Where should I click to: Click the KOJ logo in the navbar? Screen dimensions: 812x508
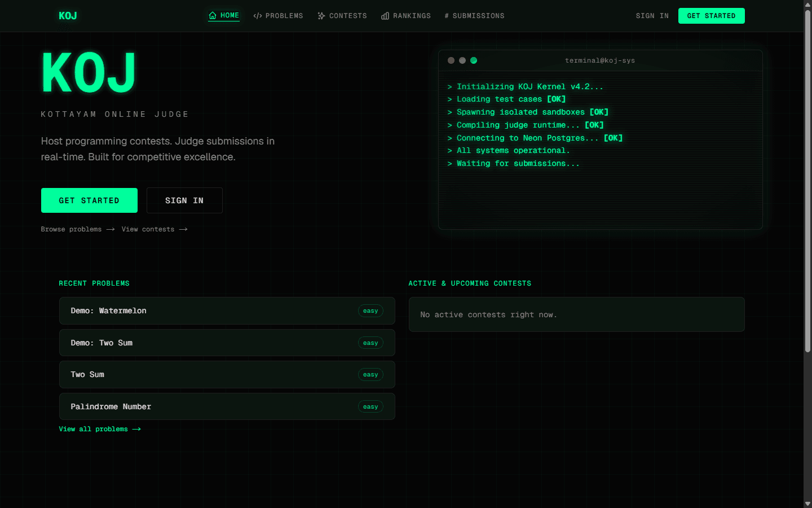[x=68, y=16]
